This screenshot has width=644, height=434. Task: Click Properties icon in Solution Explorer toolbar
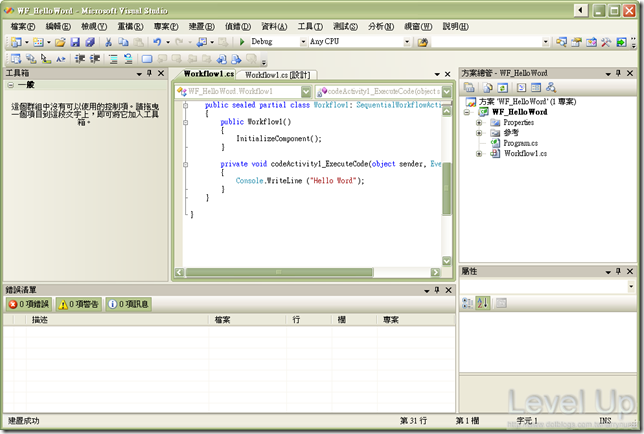coord(469,87)
